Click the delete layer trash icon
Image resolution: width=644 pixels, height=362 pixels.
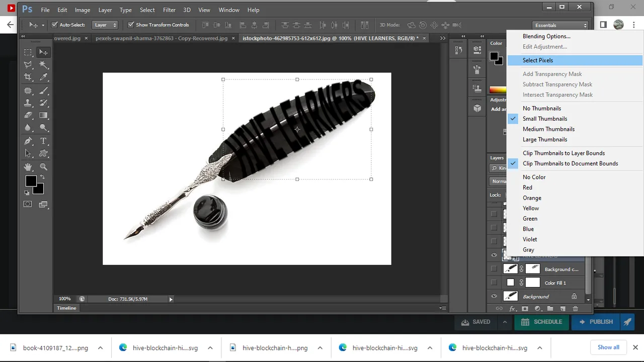(x=576, y=309)
